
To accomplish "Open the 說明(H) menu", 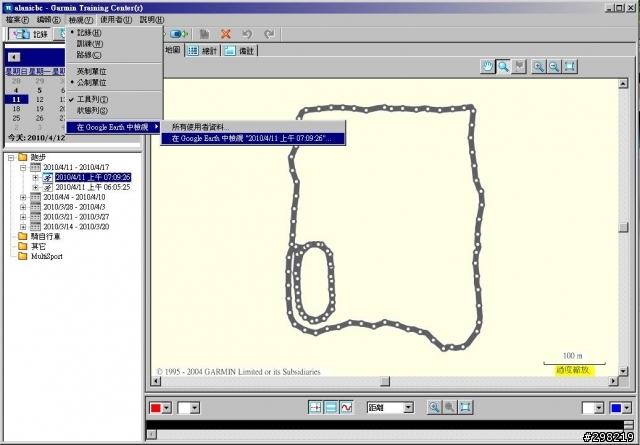I will pyautogui.click(x=152, y=20).
